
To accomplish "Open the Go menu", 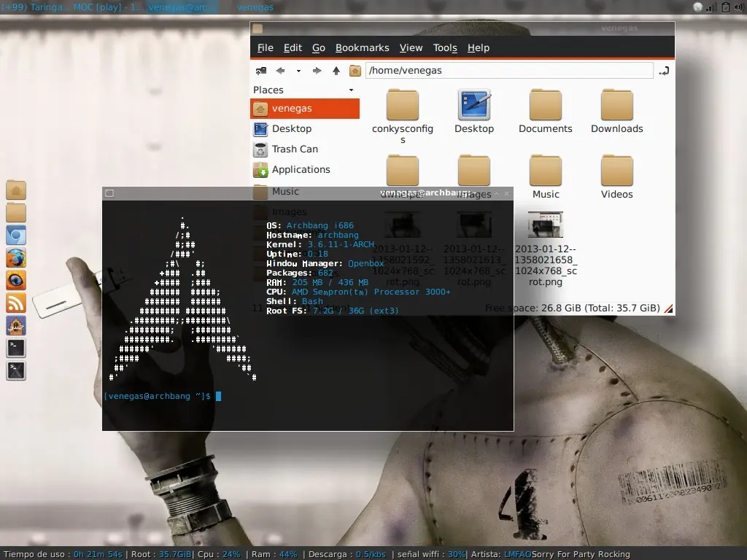I will tap(319, 47).
